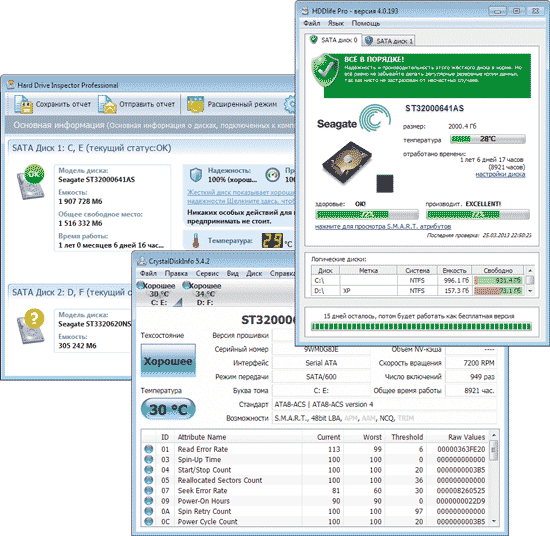Click the blue status dot for Read Error Rate
This screenshot has height=536, width=550.
pyautogui.click(x=149, y=449)
